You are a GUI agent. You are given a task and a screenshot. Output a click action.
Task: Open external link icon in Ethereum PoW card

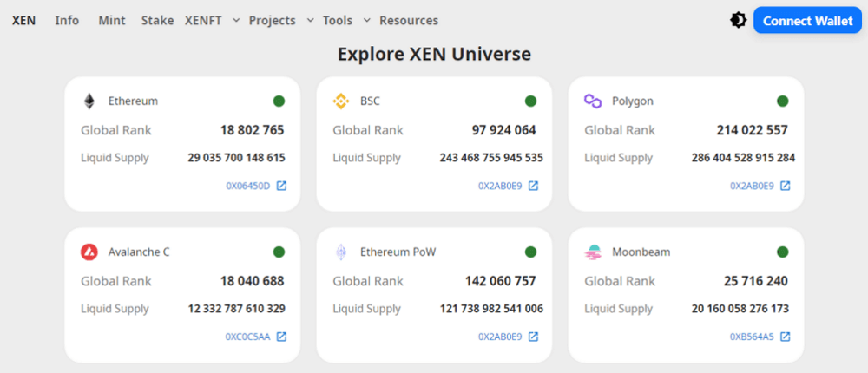coord(533,336)
